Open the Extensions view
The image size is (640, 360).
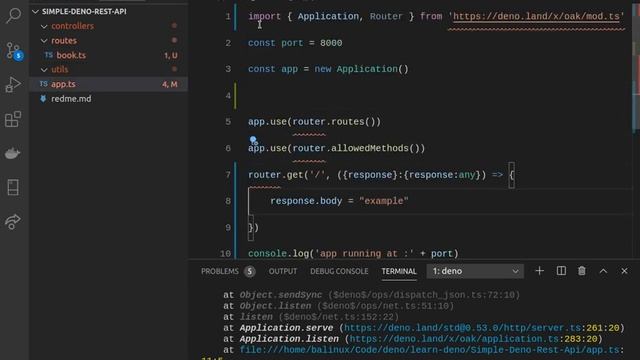coord(13,119)
